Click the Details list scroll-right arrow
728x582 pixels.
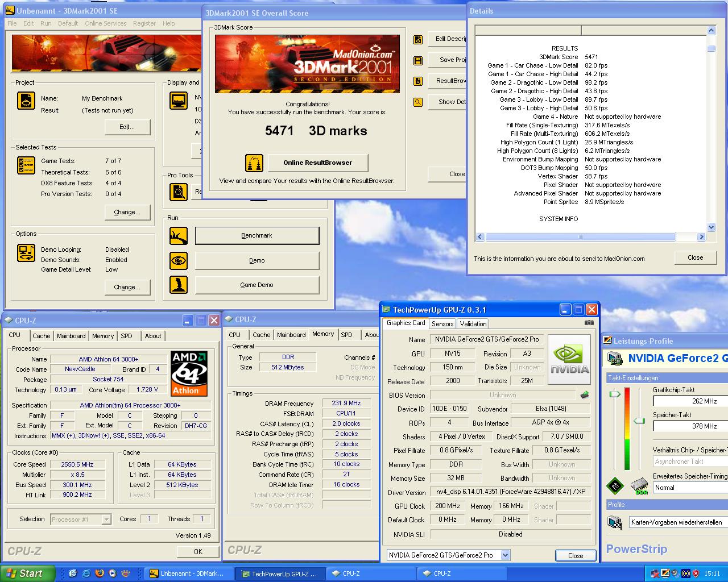(702, 236)
